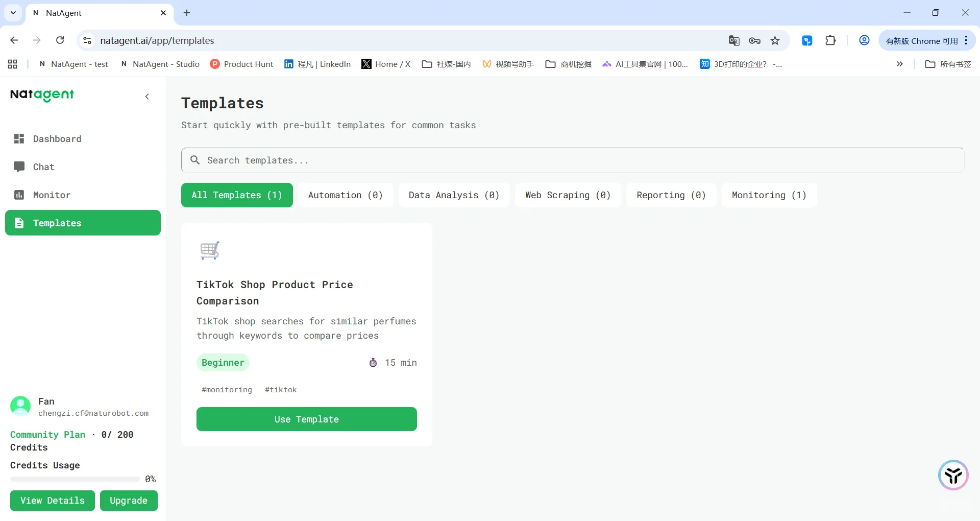Image resolution: width=980 pixels, height=521 pixels.
Task: Open TikTok Shop Product Price Comparison title
Action: (275, 293)
